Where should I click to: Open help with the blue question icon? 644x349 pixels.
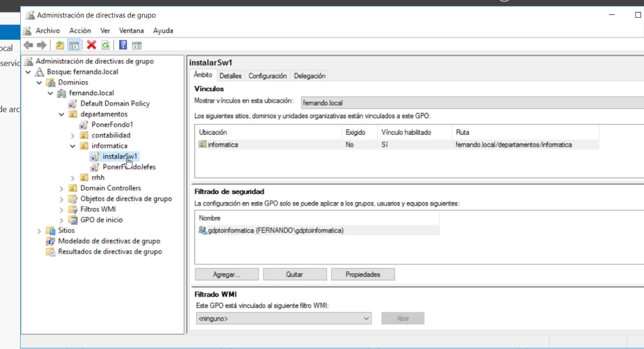123,45
